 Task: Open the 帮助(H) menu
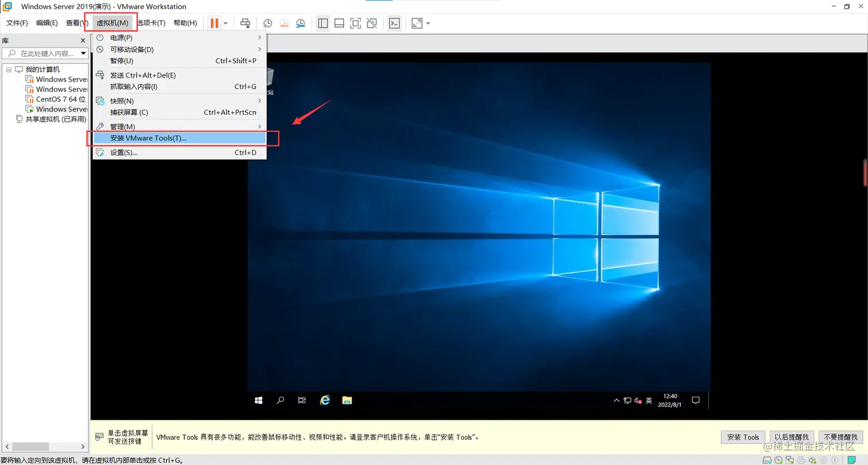pos(185,23)
